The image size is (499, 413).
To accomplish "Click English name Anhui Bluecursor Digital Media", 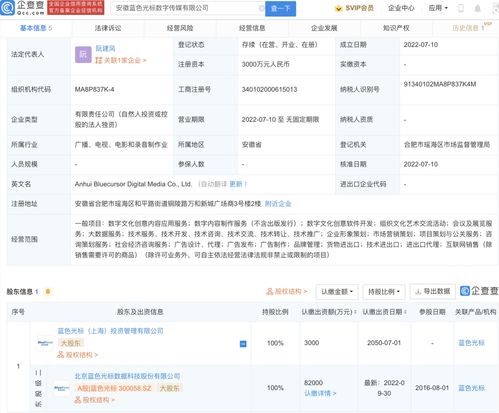I will click(133, 184).
